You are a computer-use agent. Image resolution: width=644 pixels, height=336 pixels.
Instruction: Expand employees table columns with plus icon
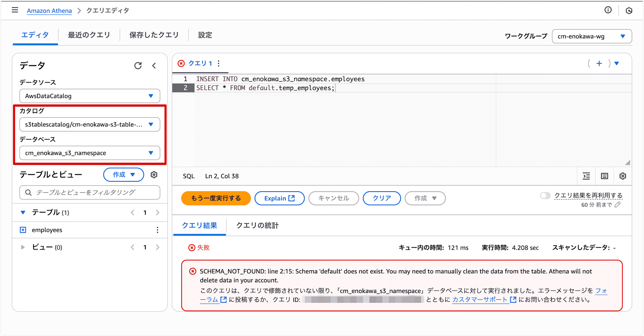[23, 230]
